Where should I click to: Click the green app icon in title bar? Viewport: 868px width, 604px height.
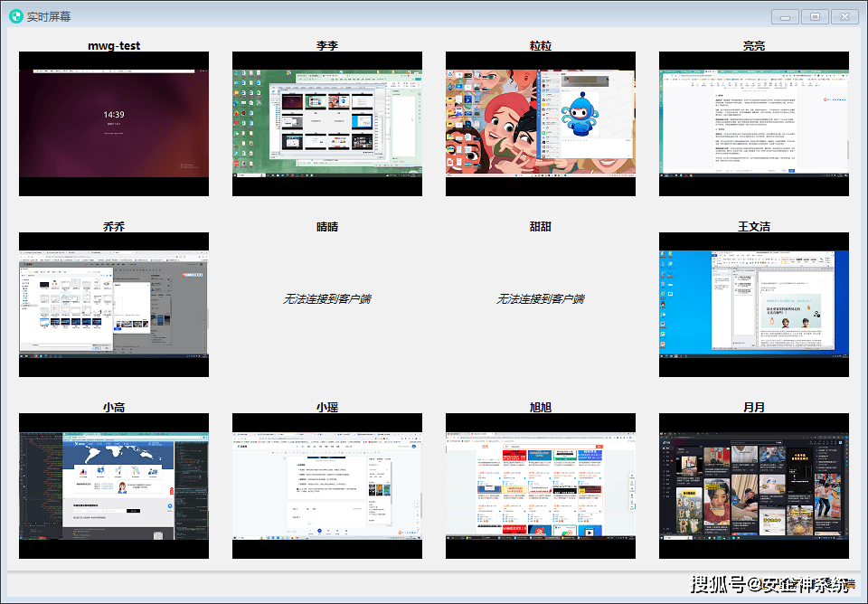tap(16, 16)
